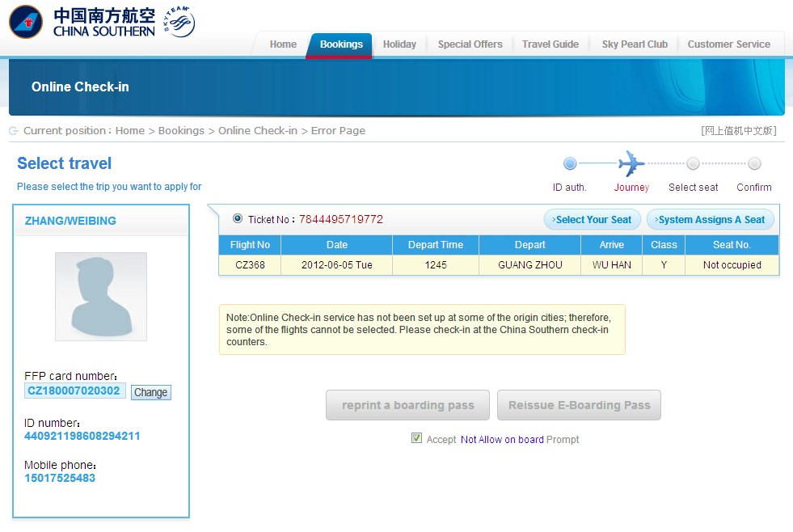Switch to the Chinese version link
Viewport: 793px width, 532px height.
[x=738, y=131]
